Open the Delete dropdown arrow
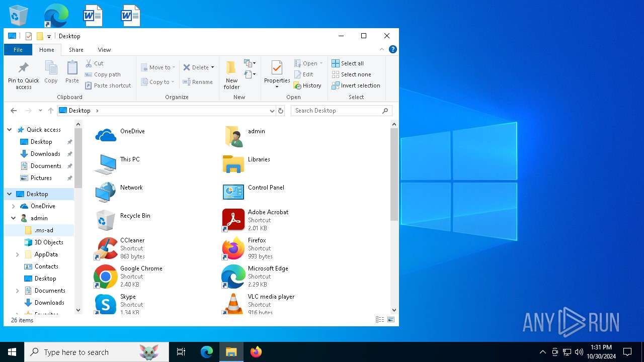This screenshot has width=644, height=362. tap(212, 67)
